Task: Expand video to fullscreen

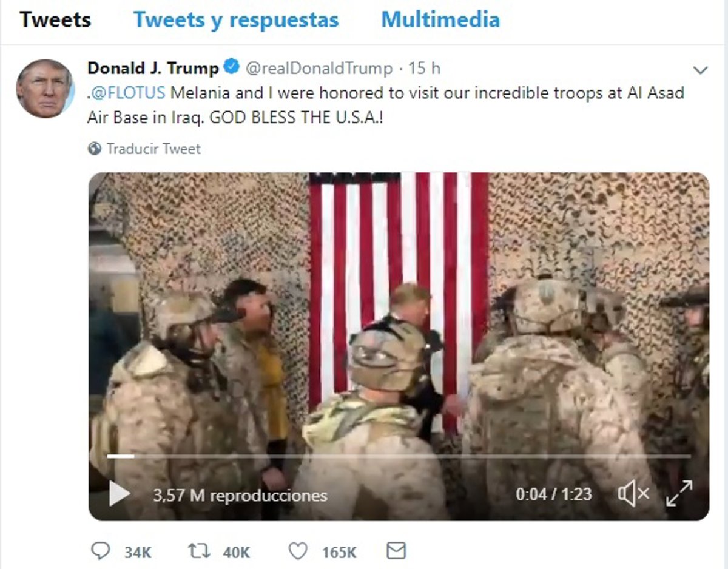Action: coord(679,493)
